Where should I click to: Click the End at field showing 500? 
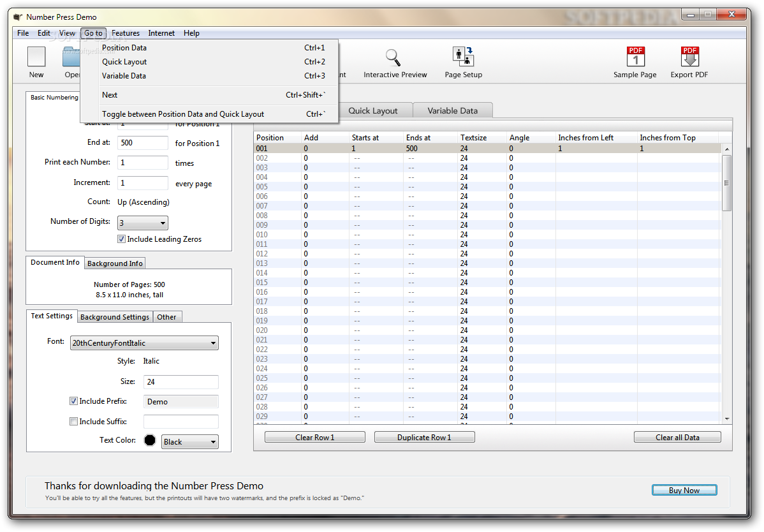143,143
